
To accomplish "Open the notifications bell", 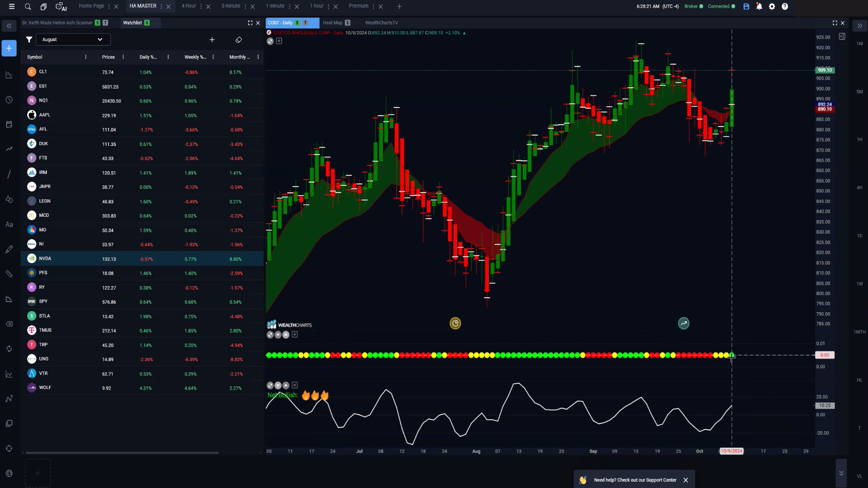I will click(x=759, y=6).
